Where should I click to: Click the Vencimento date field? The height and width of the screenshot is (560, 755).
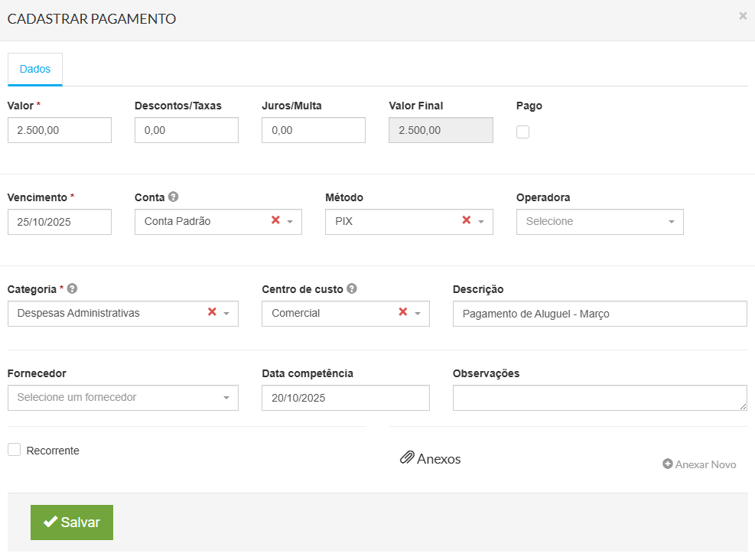point(60,222)
